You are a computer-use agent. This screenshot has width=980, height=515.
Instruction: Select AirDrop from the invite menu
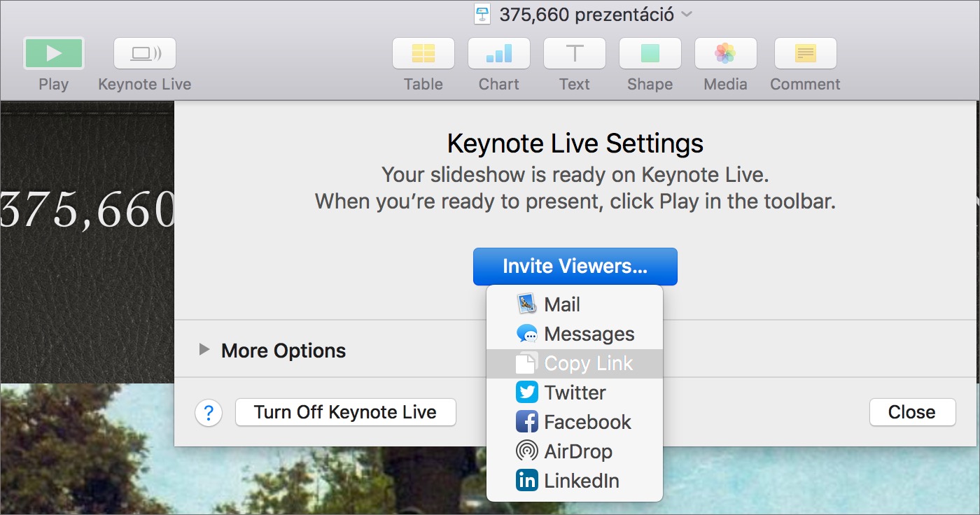[575, 451]
